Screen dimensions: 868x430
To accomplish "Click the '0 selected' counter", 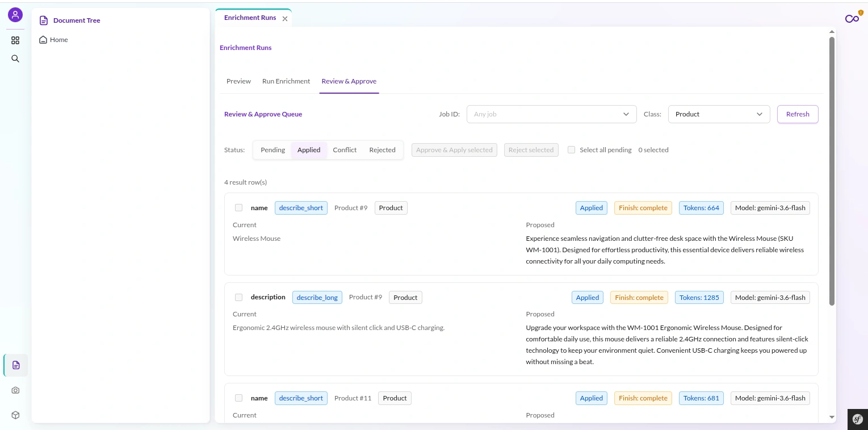I will click(x=653, y=150).
